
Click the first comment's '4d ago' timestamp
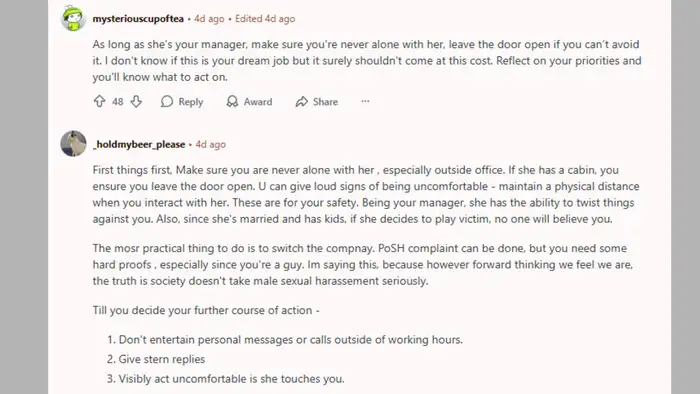tap(209, 19)
